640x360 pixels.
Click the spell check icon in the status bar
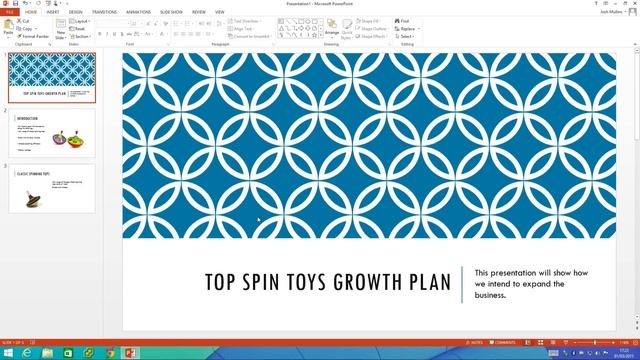click(33, 342)
